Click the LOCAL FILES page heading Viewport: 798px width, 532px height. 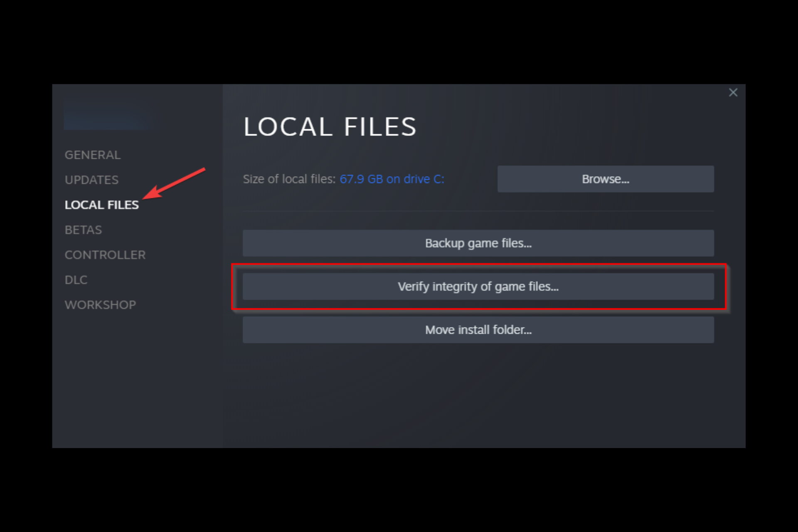[x=330, y=127]
